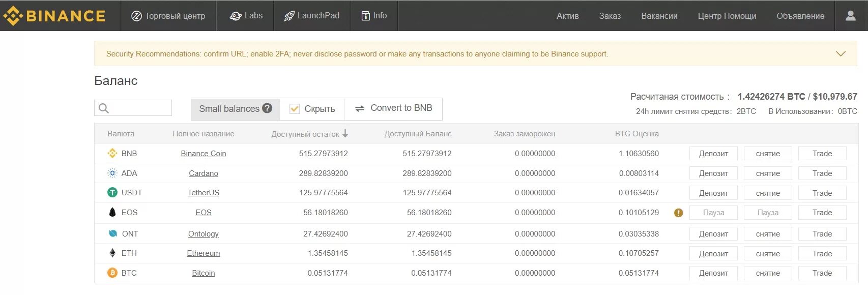Click Trade button for BNB
Viewport: 868px width, 295px height.
click(822, 154)
